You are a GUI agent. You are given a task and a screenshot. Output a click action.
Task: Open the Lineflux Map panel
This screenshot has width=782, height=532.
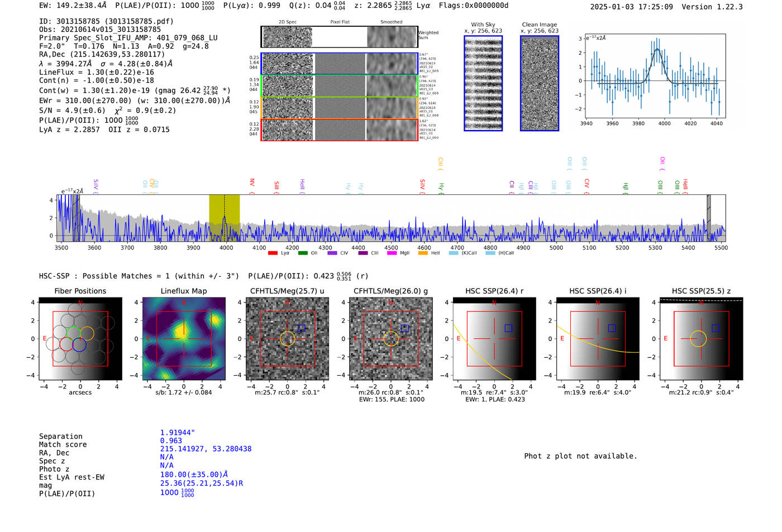[184, 339]
